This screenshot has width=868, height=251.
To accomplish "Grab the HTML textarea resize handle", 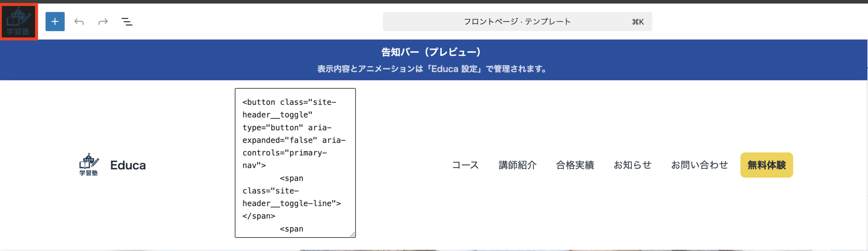I will point(352,234).
